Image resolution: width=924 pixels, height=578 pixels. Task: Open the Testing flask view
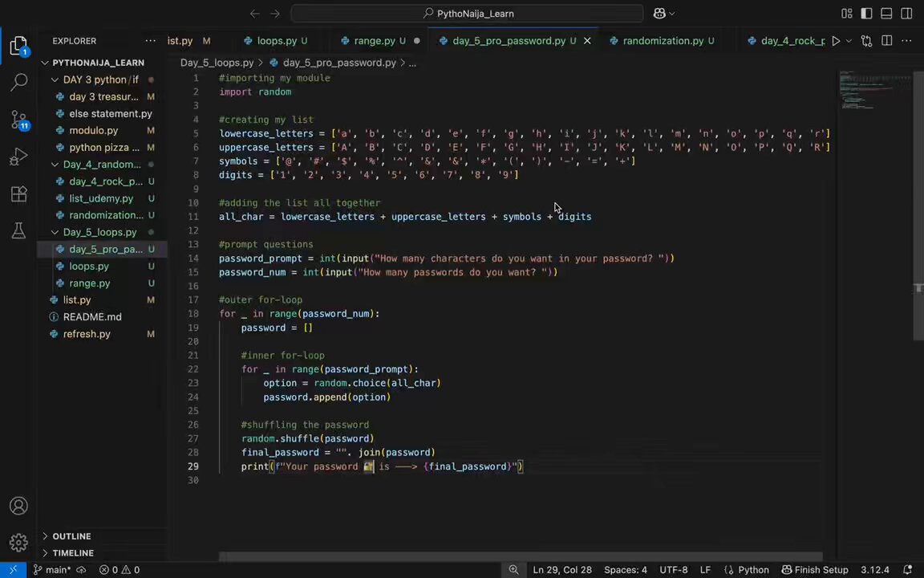tap(18, 230)
